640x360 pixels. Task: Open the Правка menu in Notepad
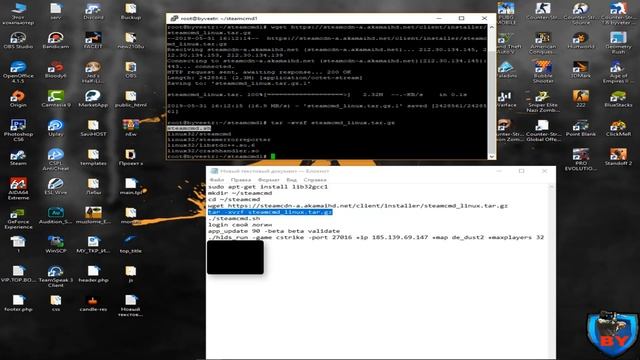(x=241, y=180)
